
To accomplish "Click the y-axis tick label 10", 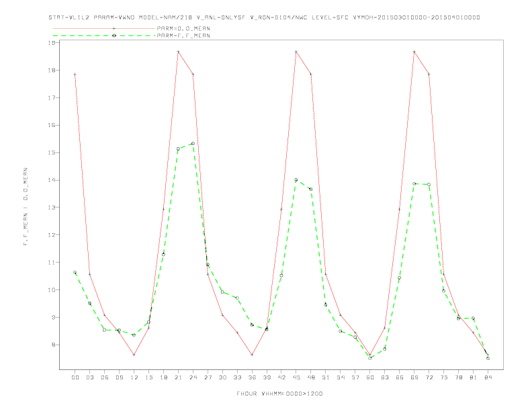I will click(52, 290).
